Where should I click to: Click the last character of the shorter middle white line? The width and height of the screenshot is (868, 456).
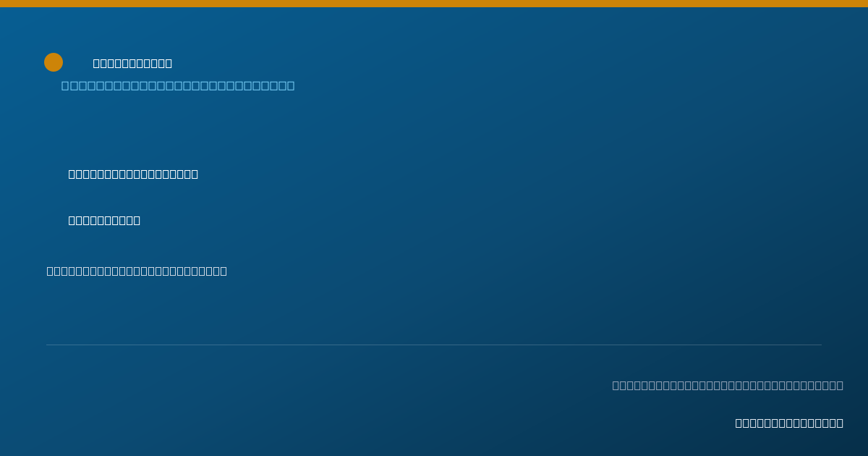137,220
